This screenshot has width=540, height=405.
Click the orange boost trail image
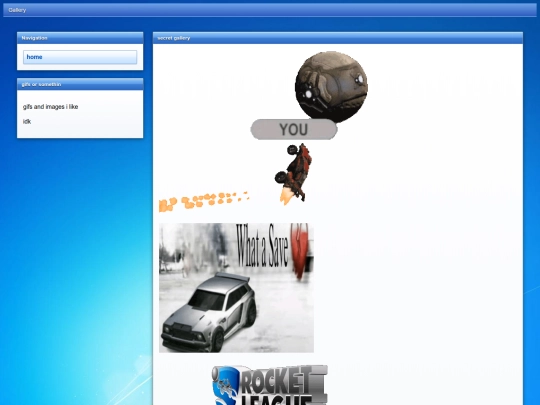[x=204, y=201]
